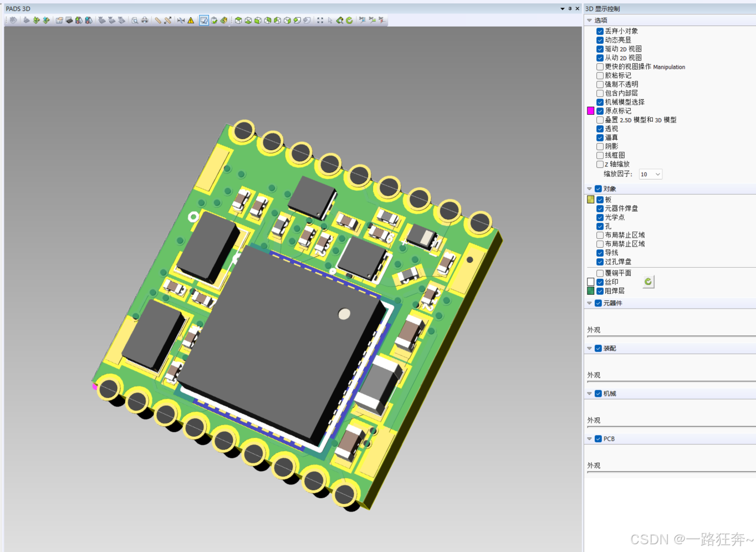Uncheck the 透视 checkbox

point(600,129)
